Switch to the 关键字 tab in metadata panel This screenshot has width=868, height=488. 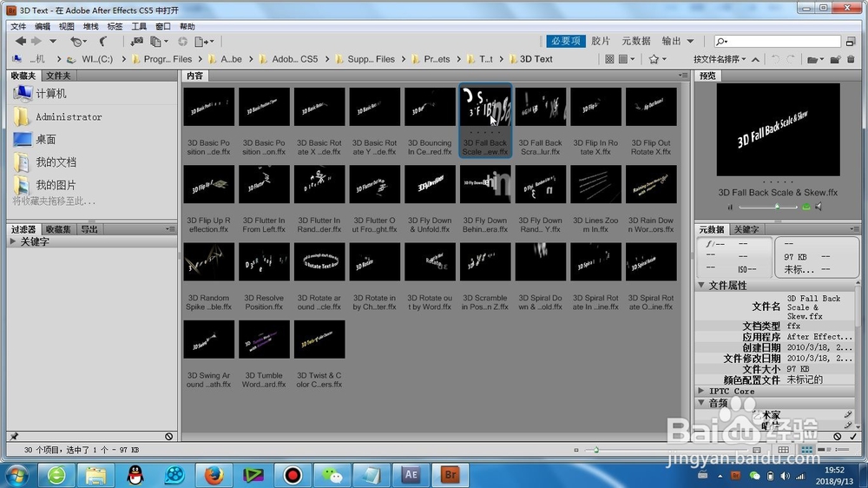coord(746,228)
